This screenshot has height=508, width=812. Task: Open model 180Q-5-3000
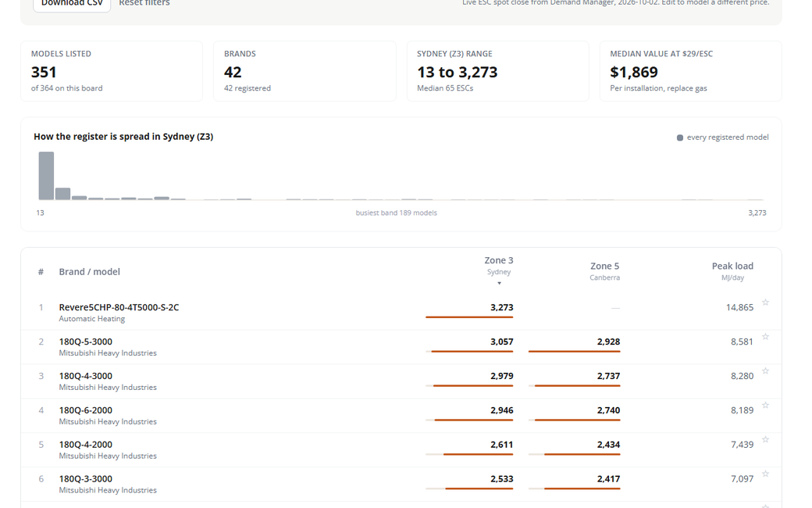coord(85,342)
